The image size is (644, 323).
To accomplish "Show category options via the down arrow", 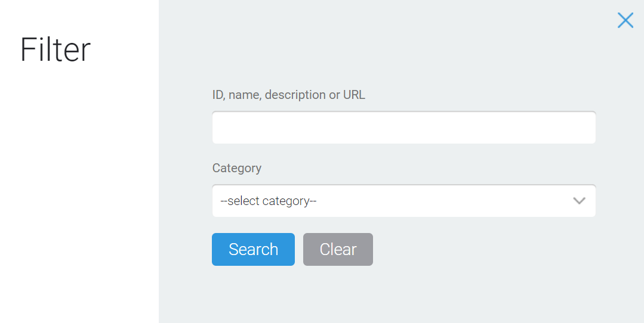I will 579,201.
